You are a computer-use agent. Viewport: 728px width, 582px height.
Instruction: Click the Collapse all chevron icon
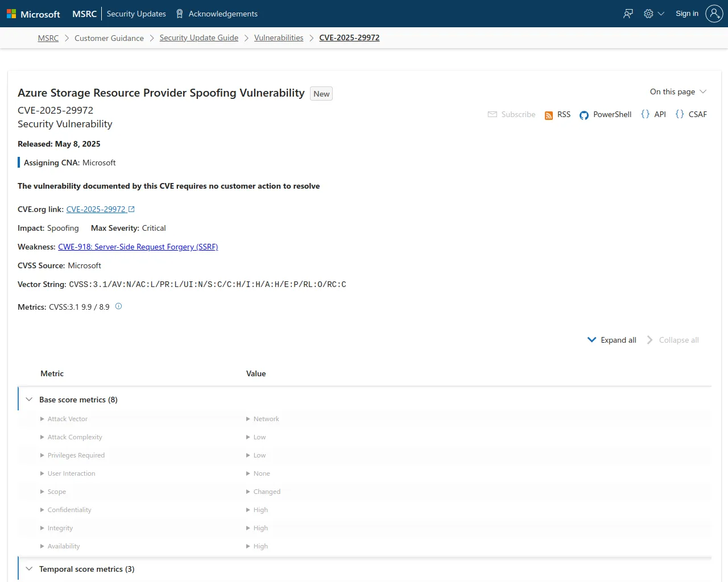tap(650, 340)
